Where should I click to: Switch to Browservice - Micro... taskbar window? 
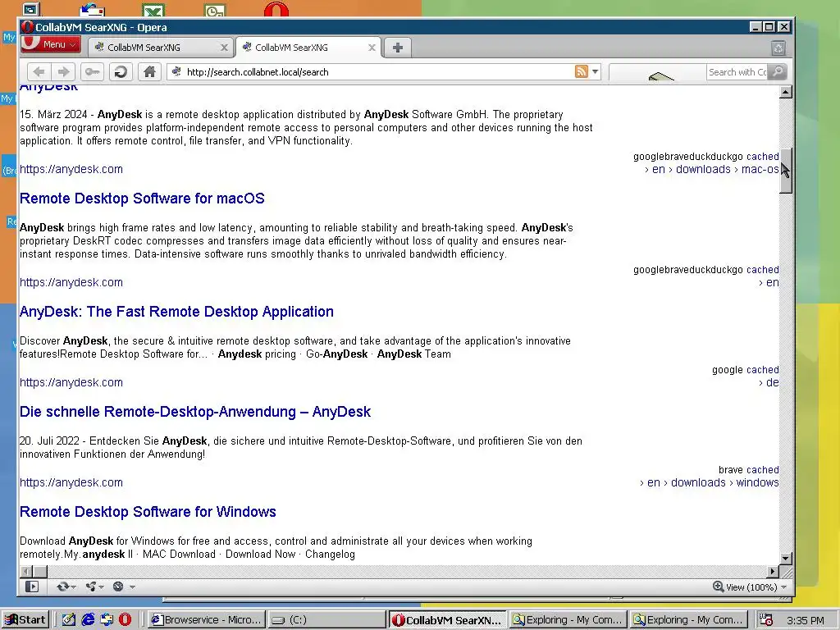coord(206,620)
